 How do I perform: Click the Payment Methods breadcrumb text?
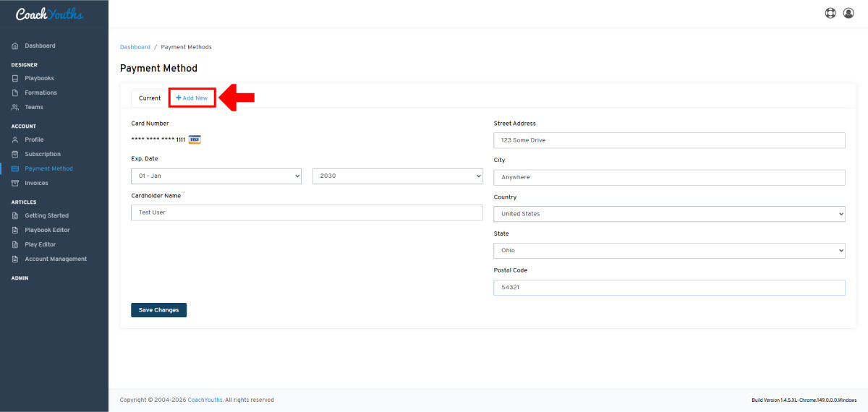[x=186, y=47]
